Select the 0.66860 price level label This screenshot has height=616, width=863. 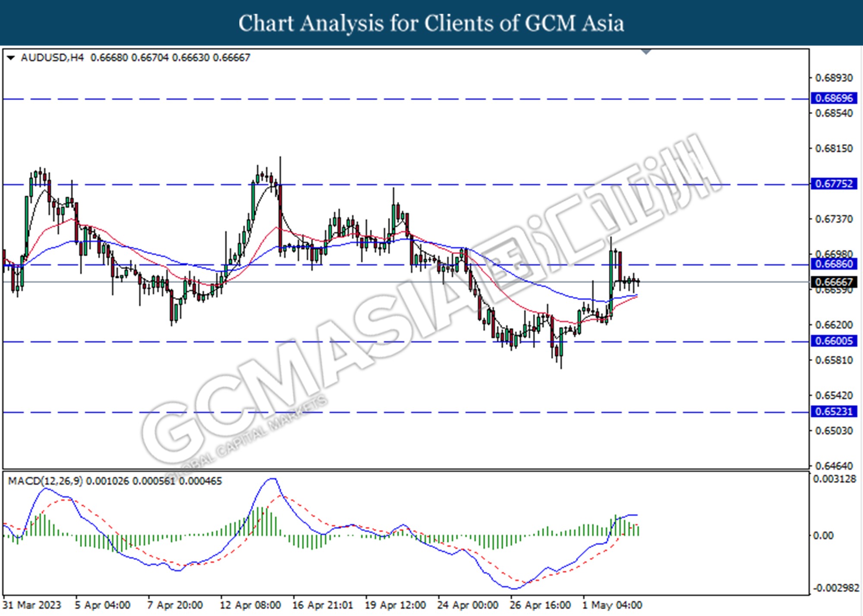pos(834,264)
